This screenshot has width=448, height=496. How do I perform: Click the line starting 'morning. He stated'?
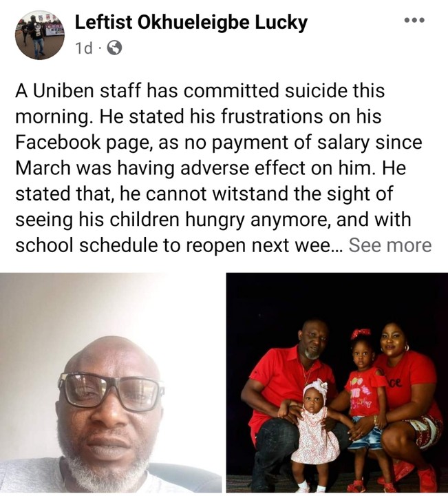click(198, 116)
